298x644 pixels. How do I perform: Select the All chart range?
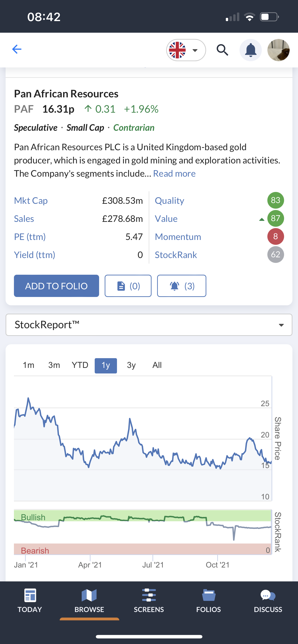[x=157, y=365]
